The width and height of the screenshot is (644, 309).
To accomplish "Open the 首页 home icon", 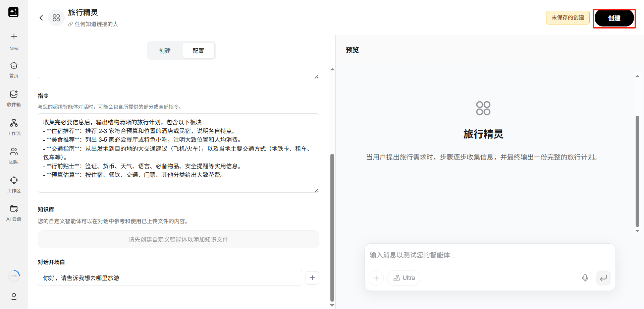I will tap(14, 65).
